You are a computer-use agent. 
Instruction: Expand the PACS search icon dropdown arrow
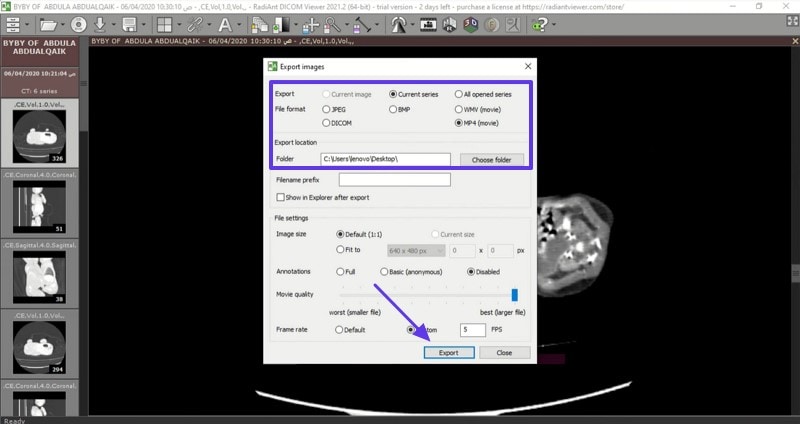coord(27,24)
